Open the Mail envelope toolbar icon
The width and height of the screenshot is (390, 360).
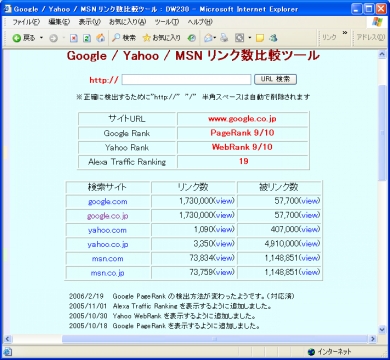click(x=208, y=38)
